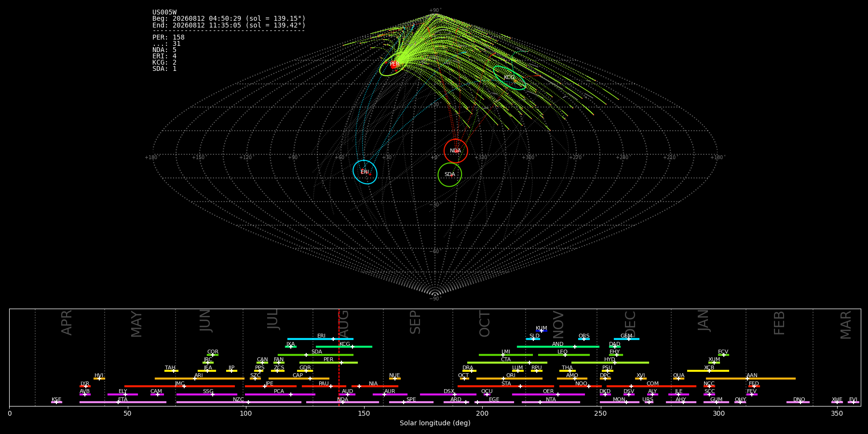868x434 pixels.
Task: Select the AAN shower bar in timeline
Action: tap(751, 379)
